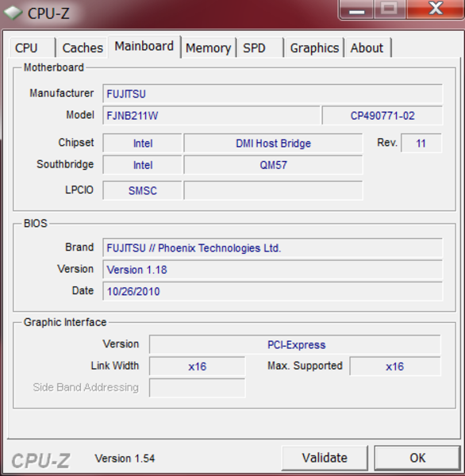Open the Caches tab
The width and height of the screenshot is (465, 476).
point(83,48)
